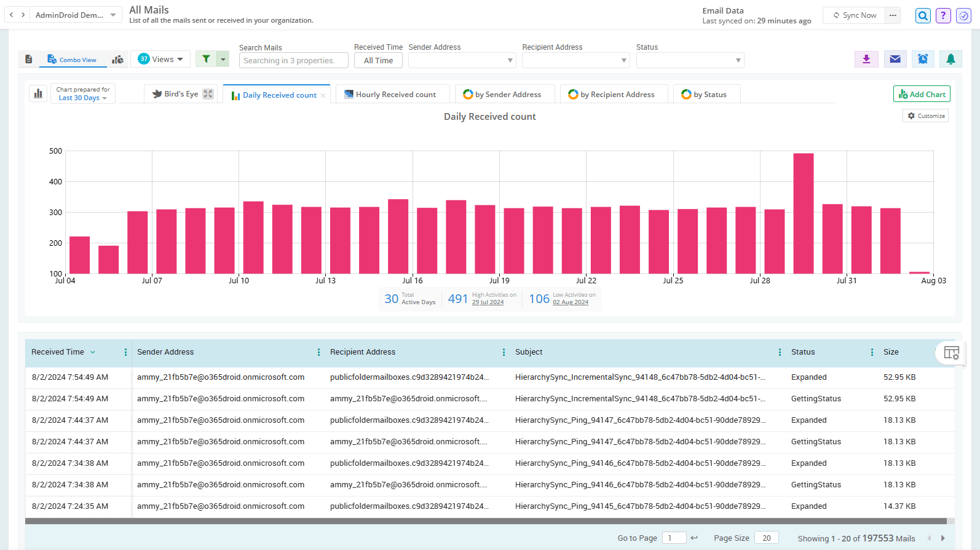Toggle the bar chart visibility button

click(x=38, y=94)
